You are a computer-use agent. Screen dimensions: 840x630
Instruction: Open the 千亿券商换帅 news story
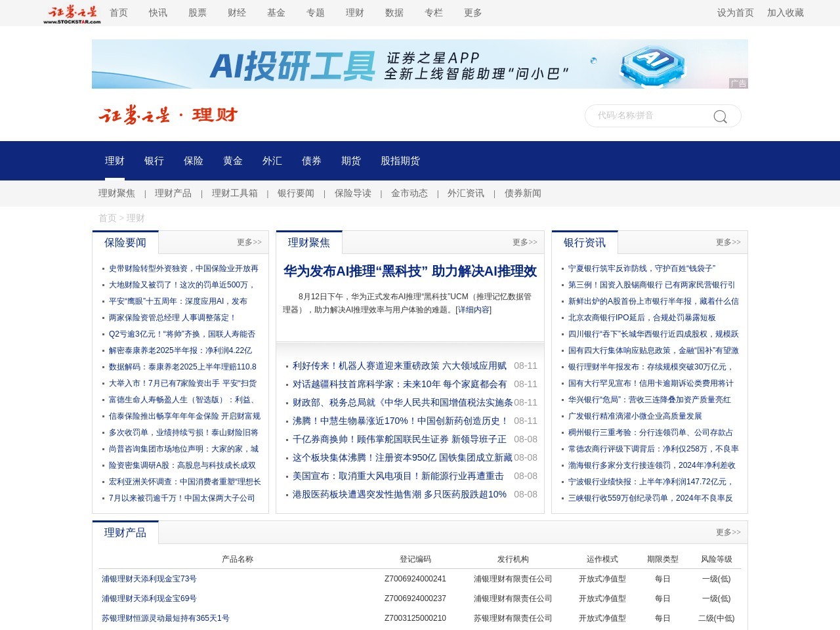[x=398, y=439]
